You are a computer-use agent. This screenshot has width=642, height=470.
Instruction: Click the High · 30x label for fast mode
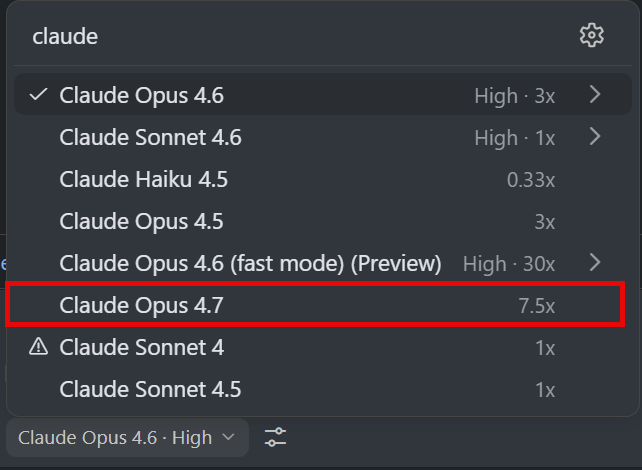(x=509, y=264)
